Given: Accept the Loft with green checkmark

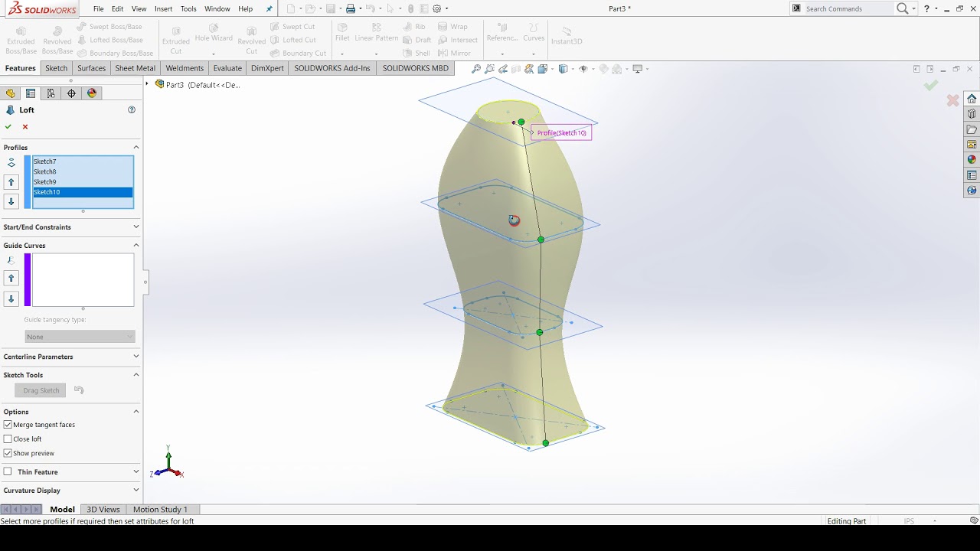Looking at the screenshot, I should 8,127.
